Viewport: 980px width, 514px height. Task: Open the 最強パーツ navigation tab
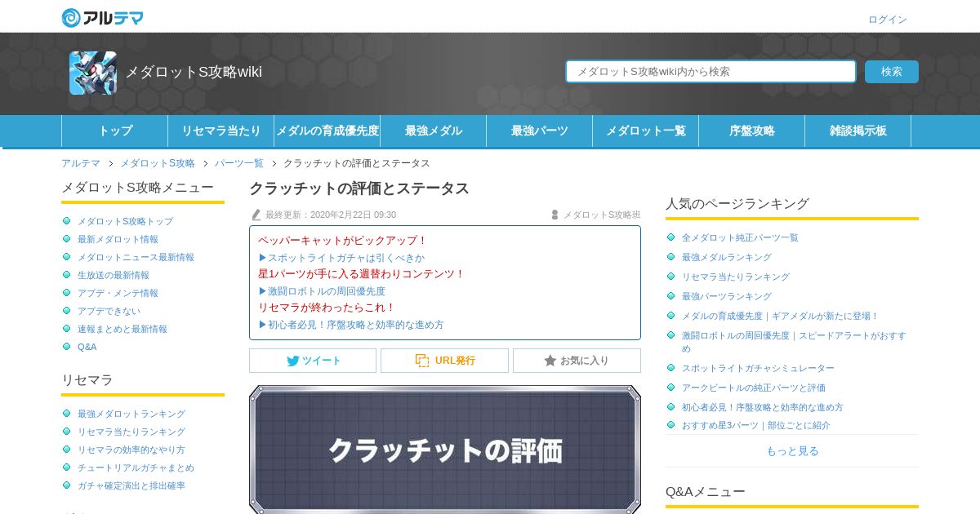click(x=540, y=131)
